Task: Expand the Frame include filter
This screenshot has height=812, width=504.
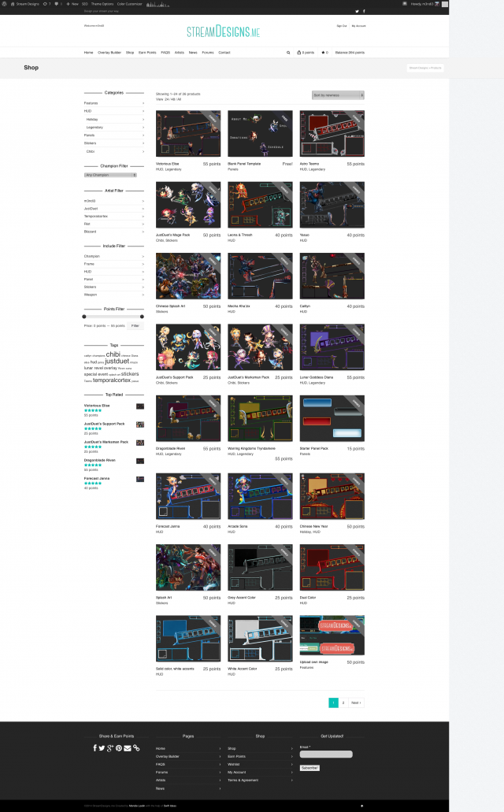Action: tap(114, 264)
